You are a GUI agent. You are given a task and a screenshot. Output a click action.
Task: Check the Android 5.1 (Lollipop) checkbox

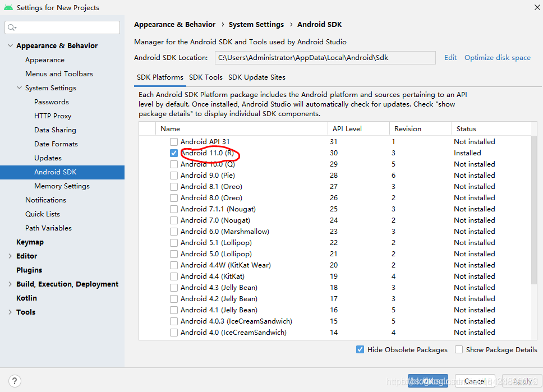[x=174, y=243]
